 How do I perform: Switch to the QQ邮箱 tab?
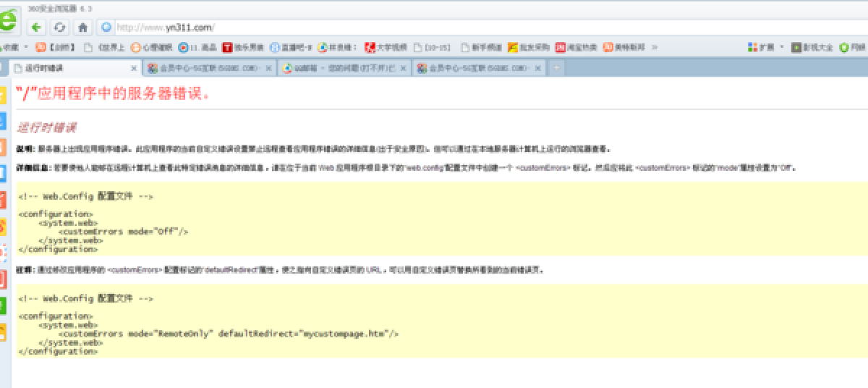pos(344,68)
